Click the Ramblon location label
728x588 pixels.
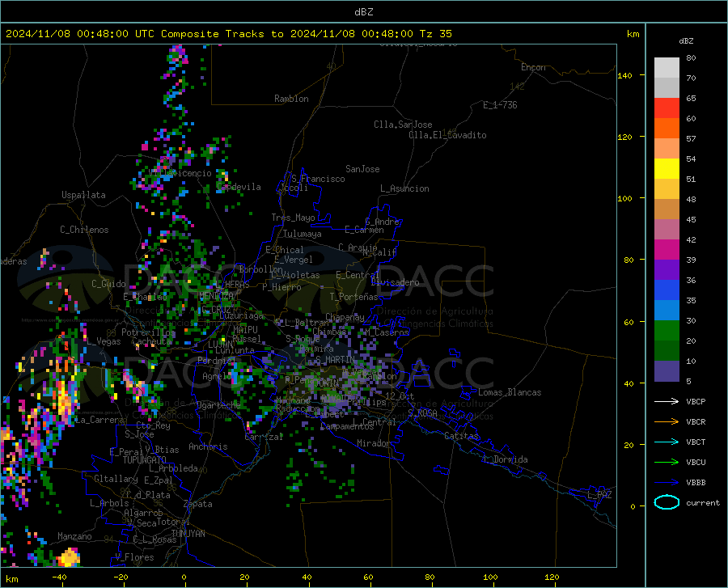pyautogui.click(x=291, y=99)
